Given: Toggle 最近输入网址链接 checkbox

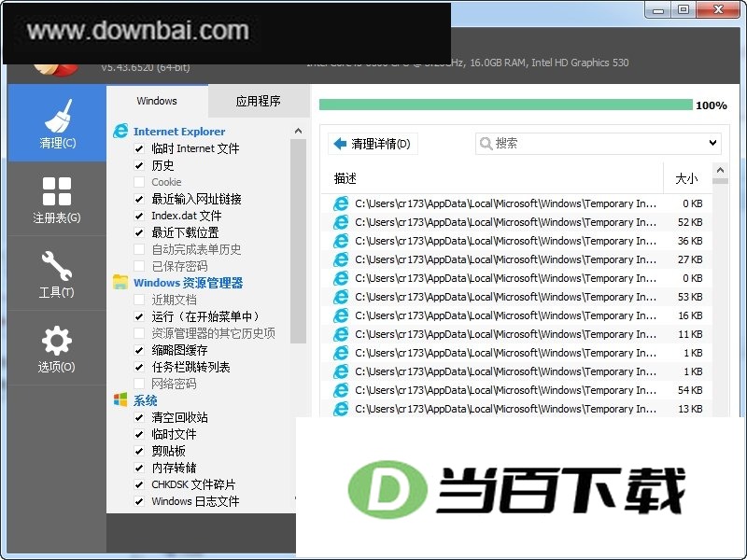Looking at the screenshot, I should [139, 199].
